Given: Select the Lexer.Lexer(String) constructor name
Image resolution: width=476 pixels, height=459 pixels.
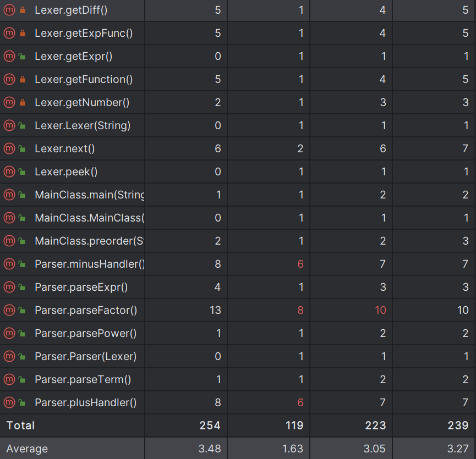Looking at the screenshot, I should (83, 125).
